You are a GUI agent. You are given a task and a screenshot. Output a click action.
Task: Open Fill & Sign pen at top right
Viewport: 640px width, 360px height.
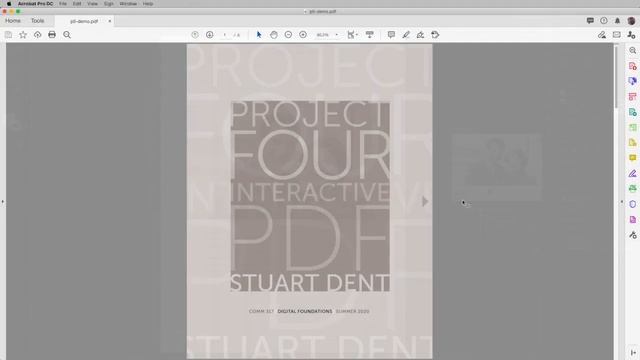click(x=602, y=35)
